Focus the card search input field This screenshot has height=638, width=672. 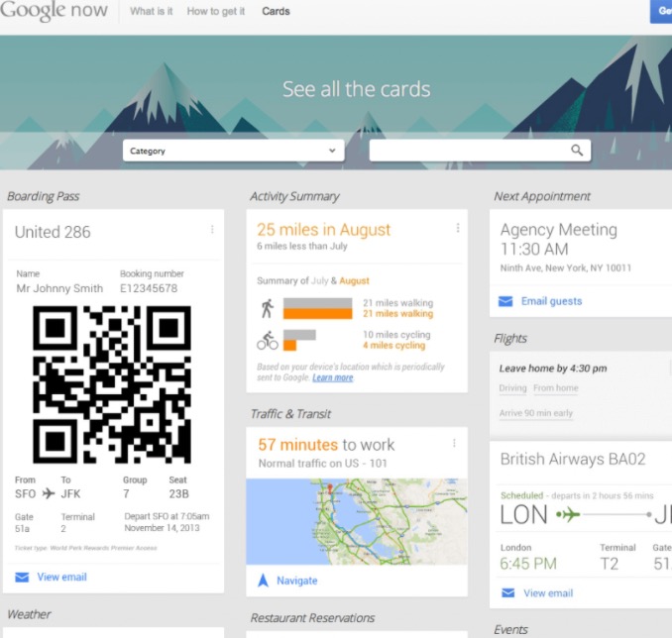(x=480, y=151)
